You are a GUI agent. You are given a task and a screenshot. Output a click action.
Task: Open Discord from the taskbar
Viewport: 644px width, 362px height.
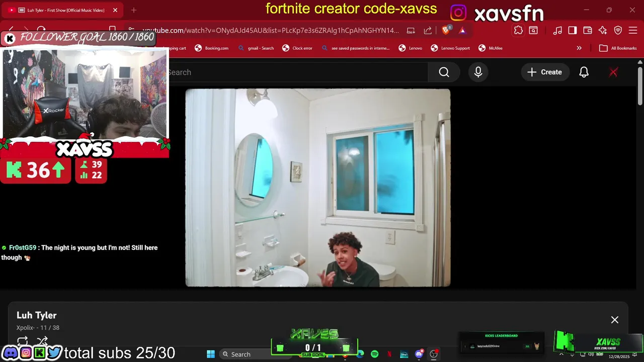(419, 354)
